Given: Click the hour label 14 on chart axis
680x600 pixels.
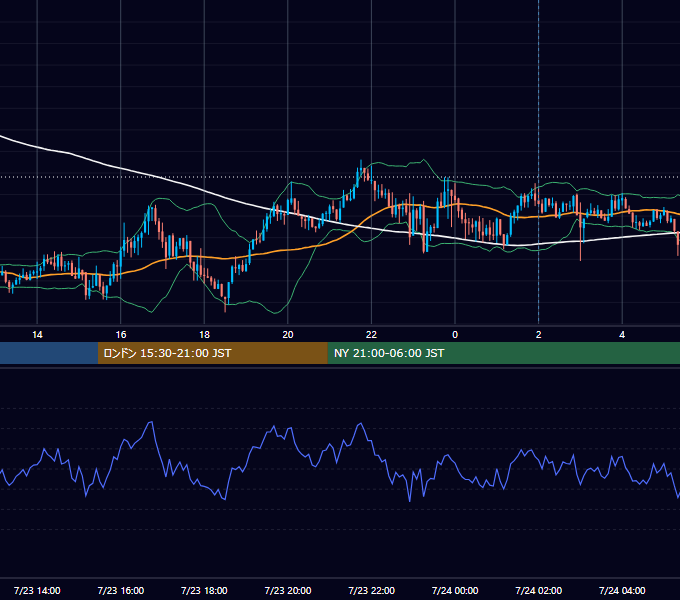Looking at the screenshot, I should click(37, 335).
